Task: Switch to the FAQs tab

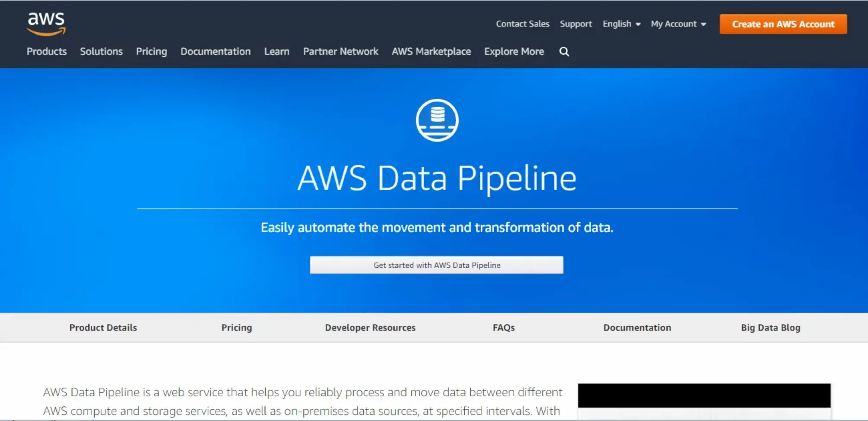Action: (503, 327)
